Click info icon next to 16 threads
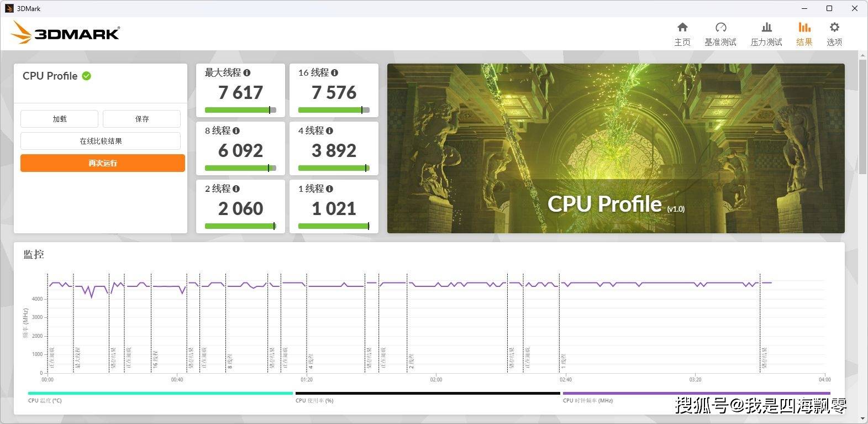This screenshot has width=868, height=424. (x=335, y=72)
